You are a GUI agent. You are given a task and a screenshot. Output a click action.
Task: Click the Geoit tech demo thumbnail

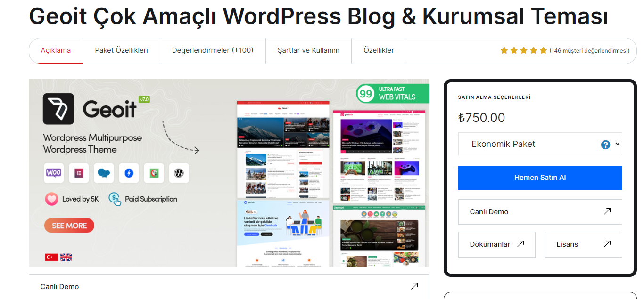coord(380,157)
